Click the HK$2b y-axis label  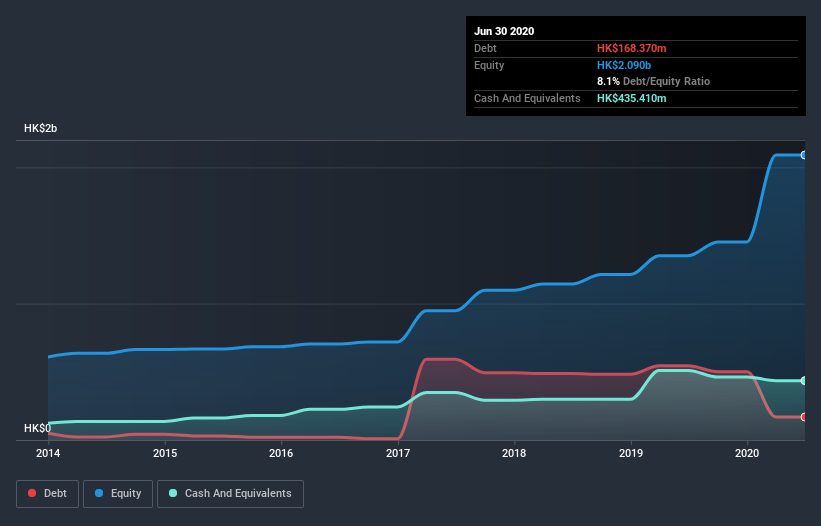40,128
